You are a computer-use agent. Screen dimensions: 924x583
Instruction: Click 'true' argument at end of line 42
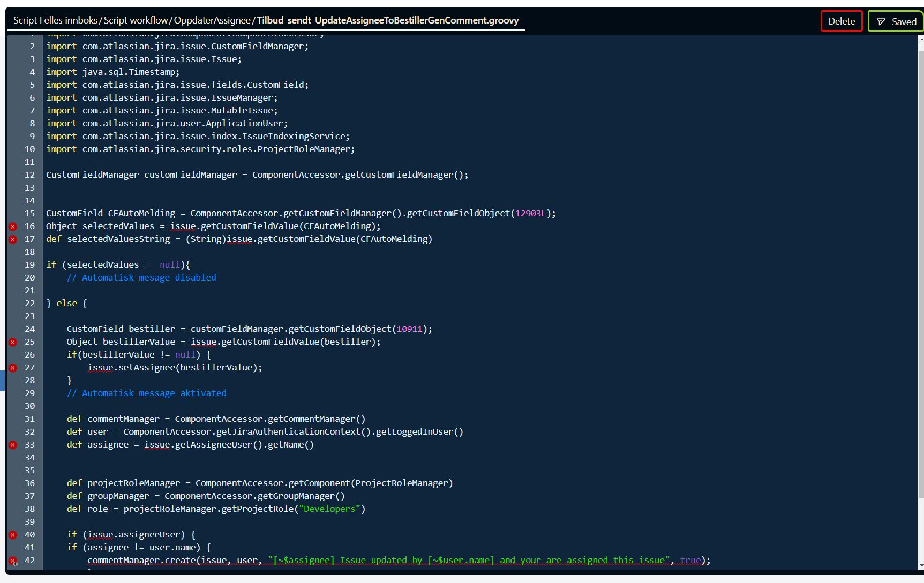pos(690,561)
